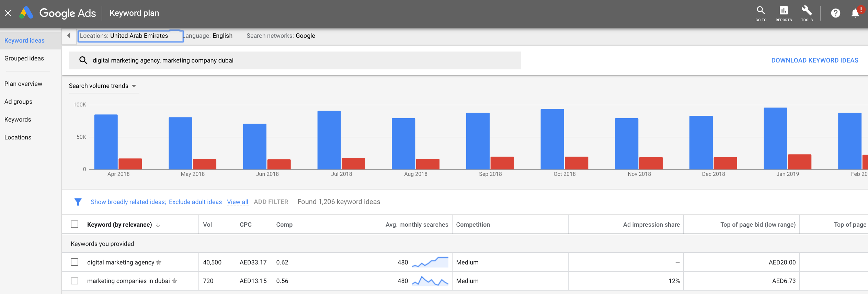This screenshot has width=868, height=294.
Task: Click the digital marketing agency keyword
Action: 121,262
